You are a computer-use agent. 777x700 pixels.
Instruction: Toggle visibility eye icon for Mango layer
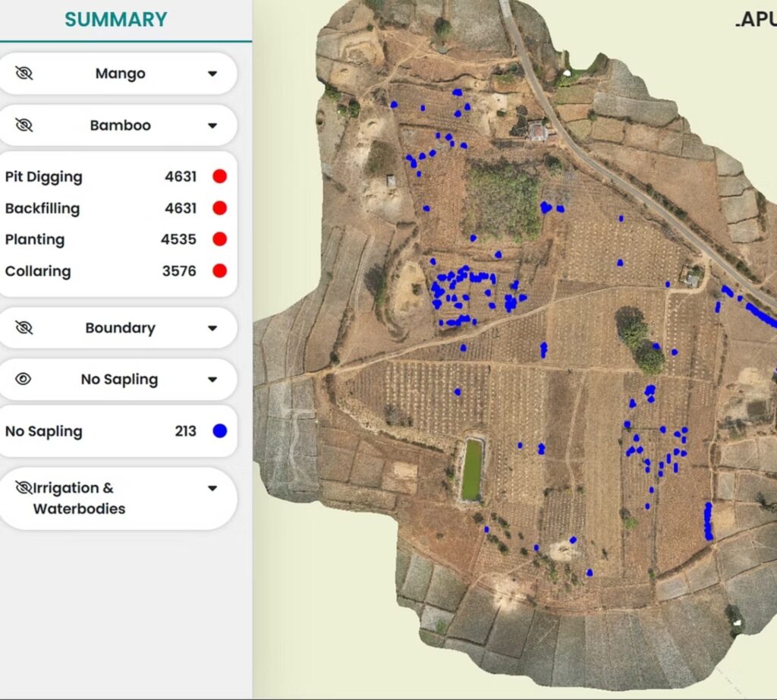[24, 74]
